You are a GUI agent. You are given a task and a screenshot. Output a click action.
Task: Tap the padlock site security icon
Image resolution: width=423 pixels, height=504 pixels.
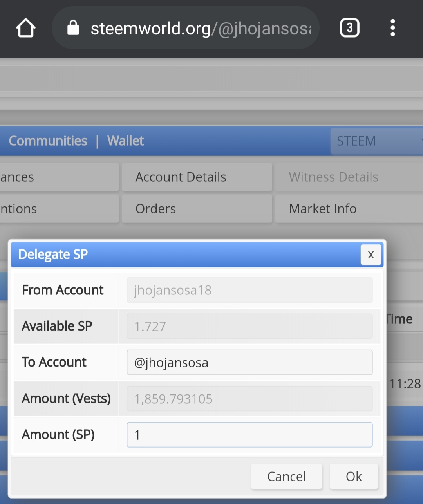73,28
